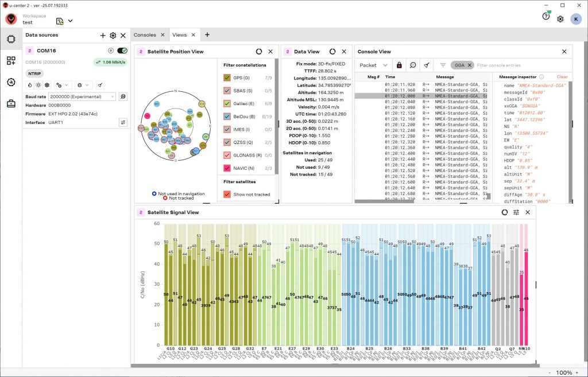588x377 pixels.
Task: Uncheck the GPS (G) constellation filter
Action: pos(227,77)
